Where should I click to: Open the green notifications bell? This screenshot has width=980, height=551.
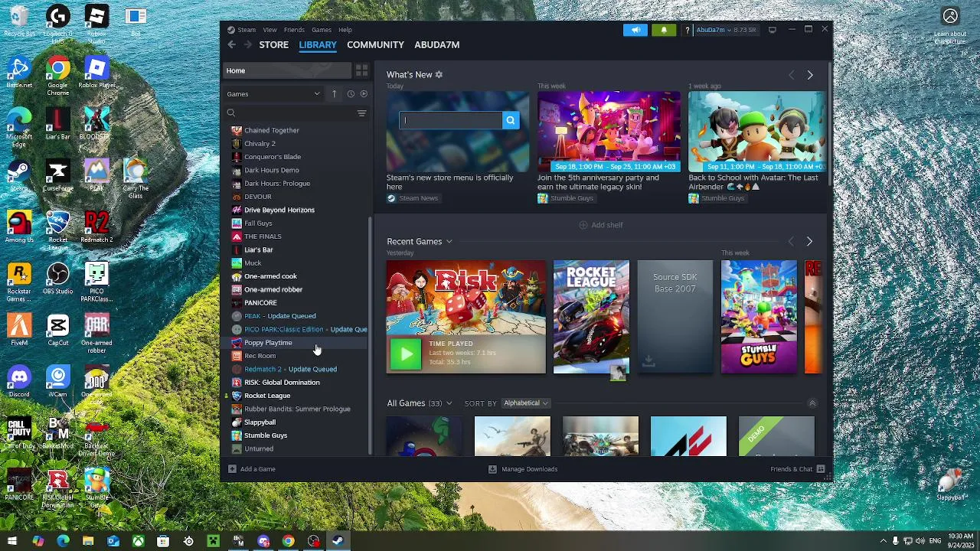664,30
